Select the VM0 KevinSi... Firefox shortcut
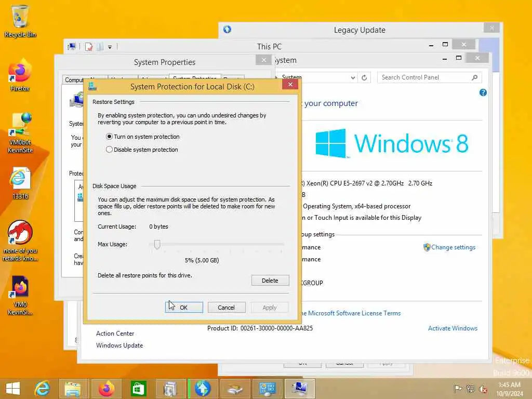Screen dimensions: 532x399 click(x=20, y=295)
